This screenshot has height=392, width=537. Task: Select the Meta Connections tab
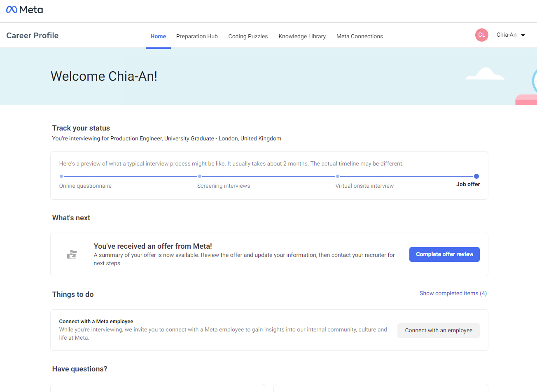[360, 36]
